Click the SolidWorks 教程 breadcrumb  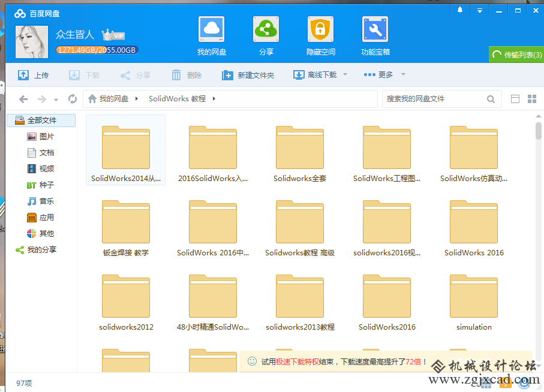[x=178, y=99]
